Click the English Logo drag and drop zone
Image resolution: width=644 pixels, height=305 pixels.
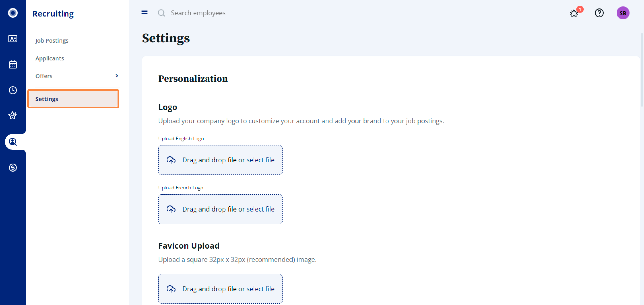click(x=220, y=160)
